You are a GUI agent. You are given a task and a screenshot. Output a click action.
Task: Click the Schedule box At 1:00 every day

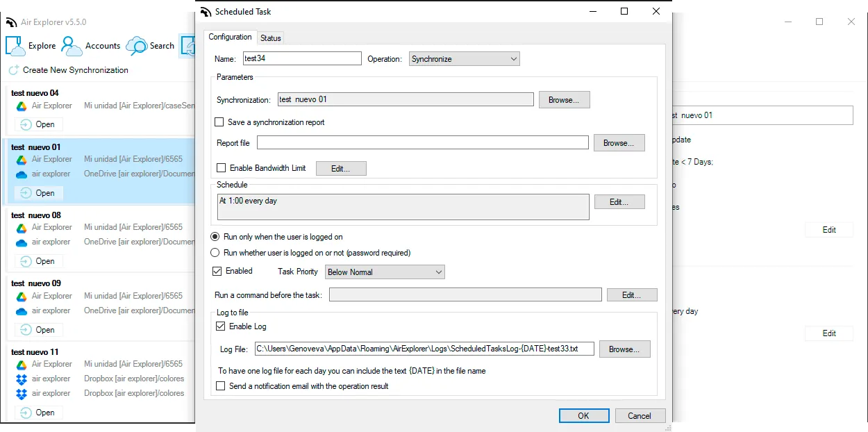403,207
